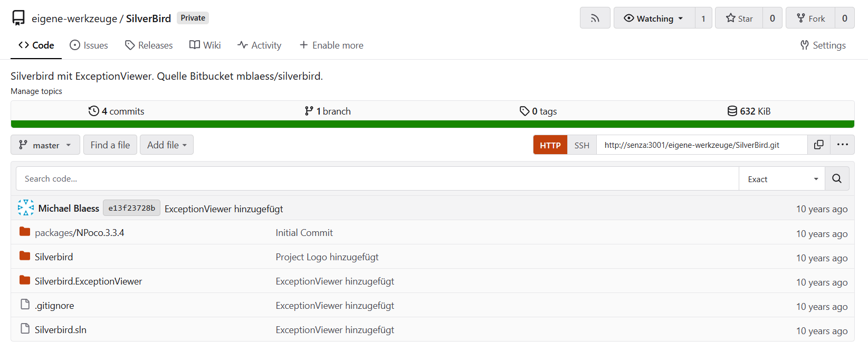The width and height of the screenshot is (868, 350).
Task: Click the Private repository label
Action: pyautogui.click(x=193, y=18)
